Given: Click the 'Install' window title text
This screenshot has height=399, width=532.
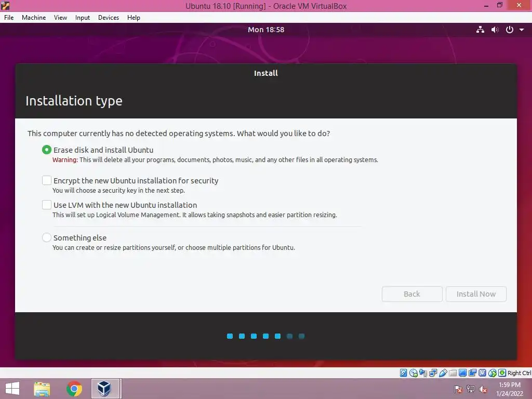Looking at the screenshot, I should coord(266,73).
